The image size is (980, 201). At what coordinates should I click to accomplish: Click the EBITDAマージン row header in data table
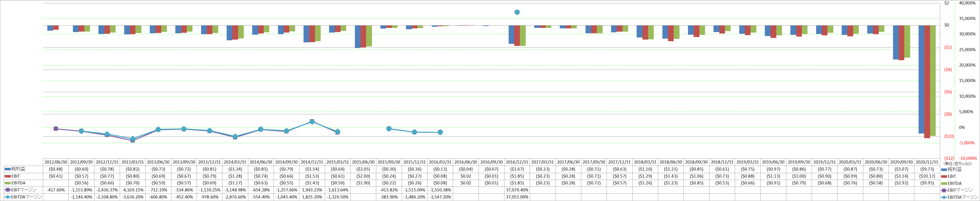pyautogui.click(x=24, y=197)
